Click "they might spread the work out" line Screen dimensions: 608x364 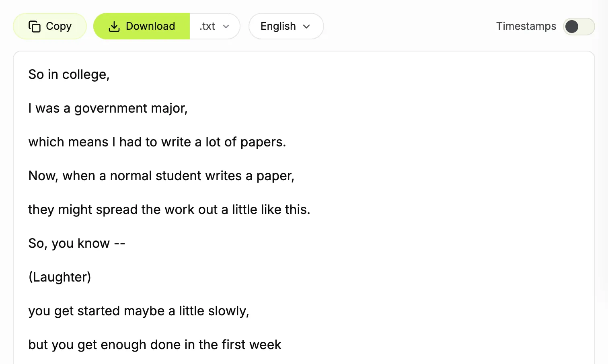[x=169, y=210]
